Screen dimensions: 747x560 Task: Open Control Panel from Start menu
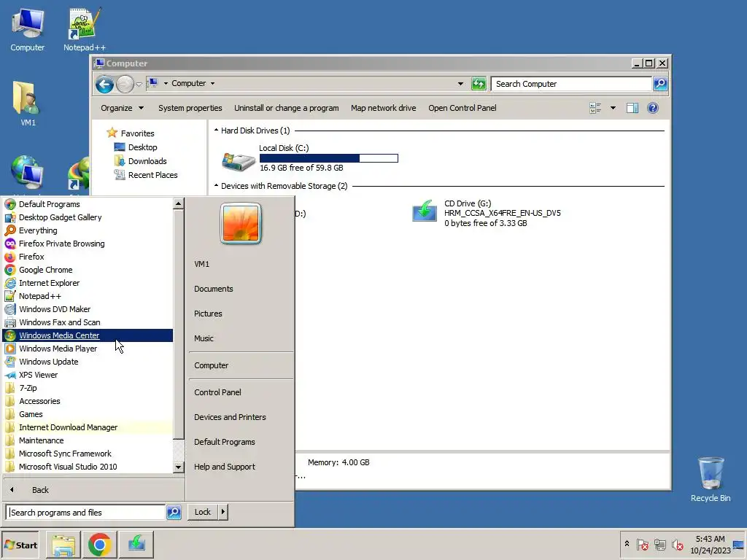217,392
